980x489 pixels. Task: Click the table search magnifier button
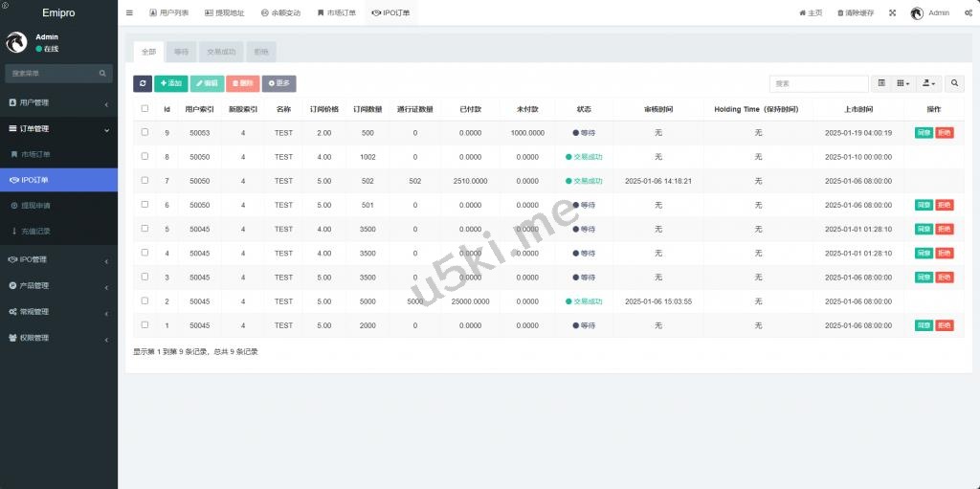coord(955,84)
